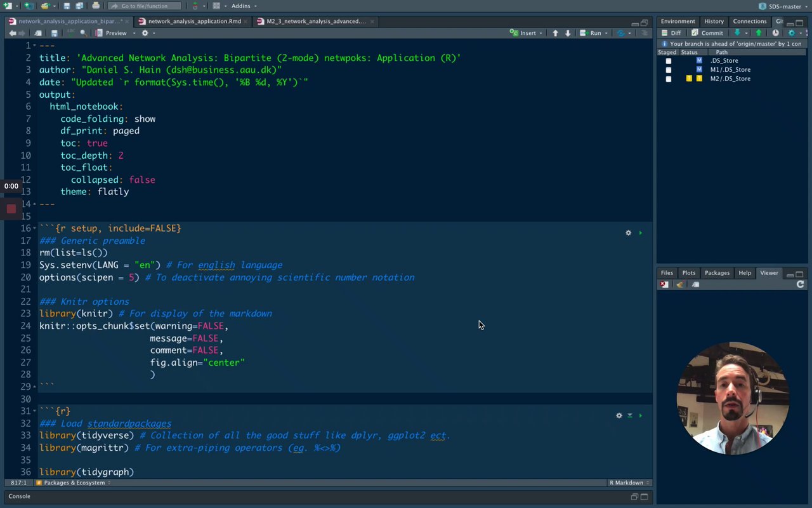
Task: Click the Git pull down-arrow icon
Action: pos(737,33)
